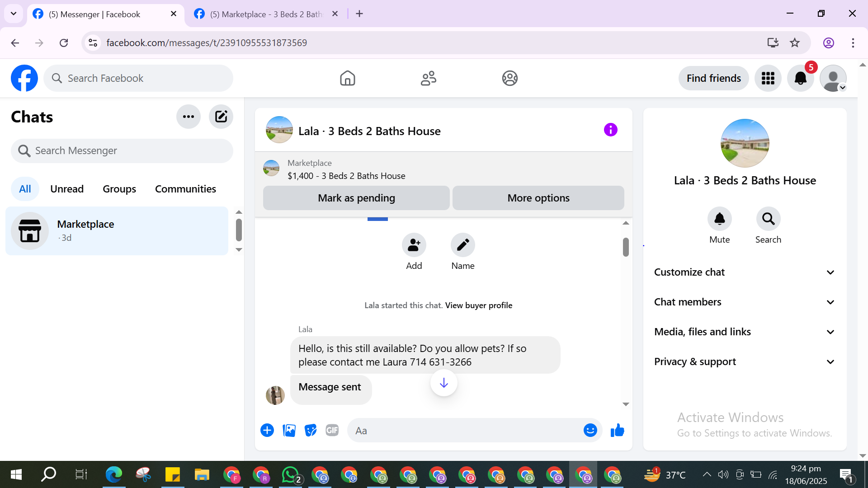Send a thumbs up like
This screenshot has width=868, height=488.
coord(618,430)
